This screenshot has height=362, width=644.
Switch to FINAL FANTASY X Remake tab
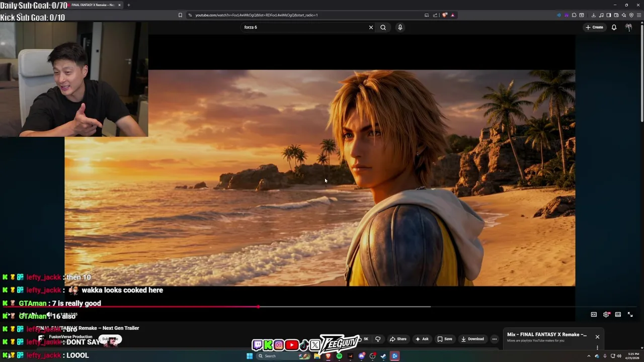click(93, 5)
